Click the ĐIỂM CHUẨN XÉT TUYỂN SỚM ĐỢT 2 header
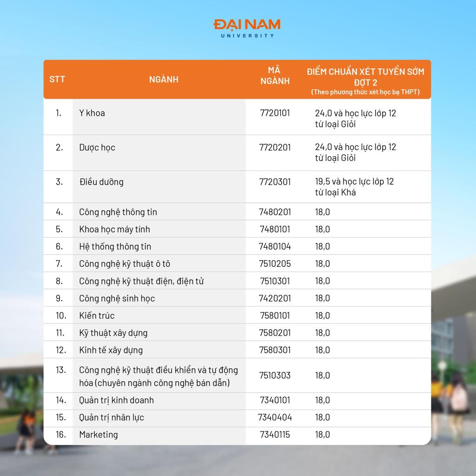 pos(365,77)
